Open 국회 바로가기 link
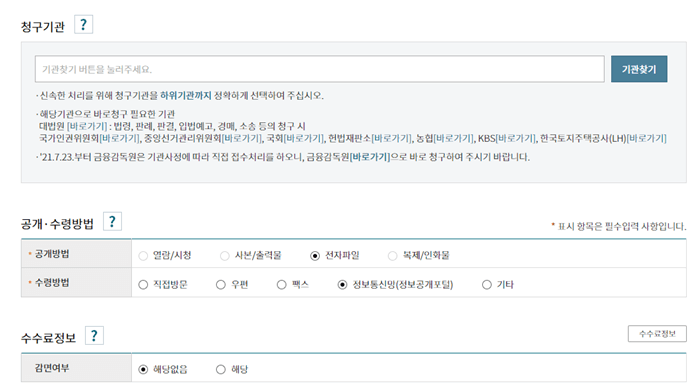The height and width of the screenshot is (392, 700). click(x=304, y=138)
